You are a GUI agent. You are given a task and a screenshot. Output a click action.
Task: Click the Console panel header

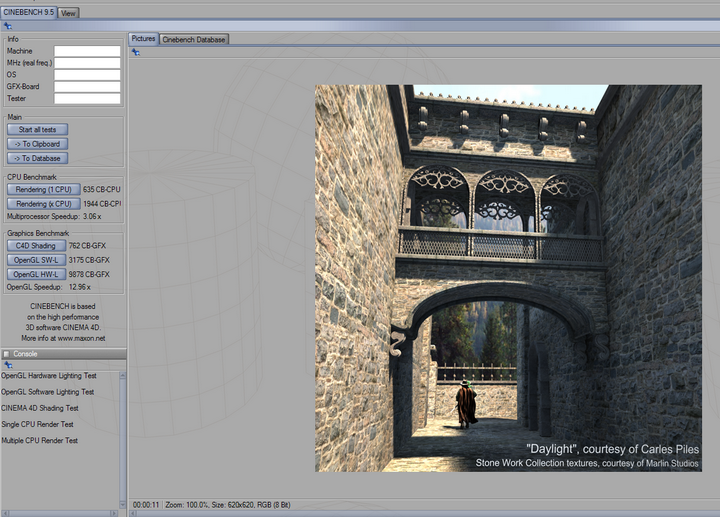[x=63, y=354]
